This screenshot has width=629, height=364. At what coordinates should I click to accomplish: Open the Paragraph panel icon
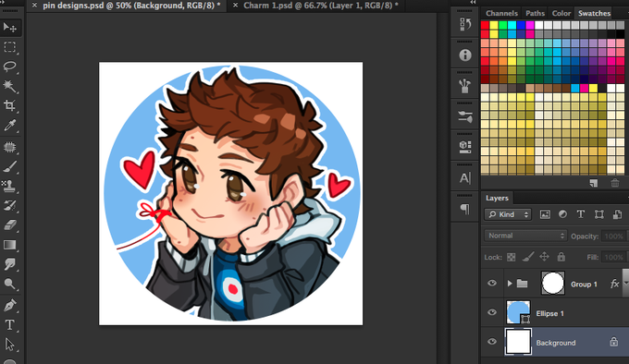tap(465, 209)
